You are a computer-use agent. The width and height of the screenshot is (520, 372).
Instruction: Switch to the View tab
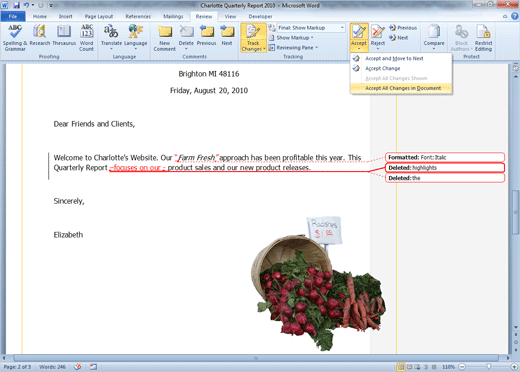[230, 16]
